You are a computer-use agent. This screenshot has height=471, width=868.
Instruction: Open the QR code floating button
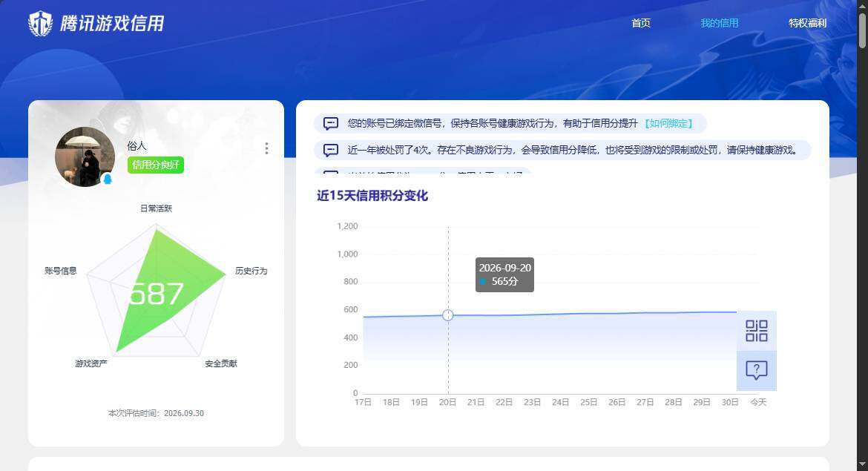pos(756,331)
